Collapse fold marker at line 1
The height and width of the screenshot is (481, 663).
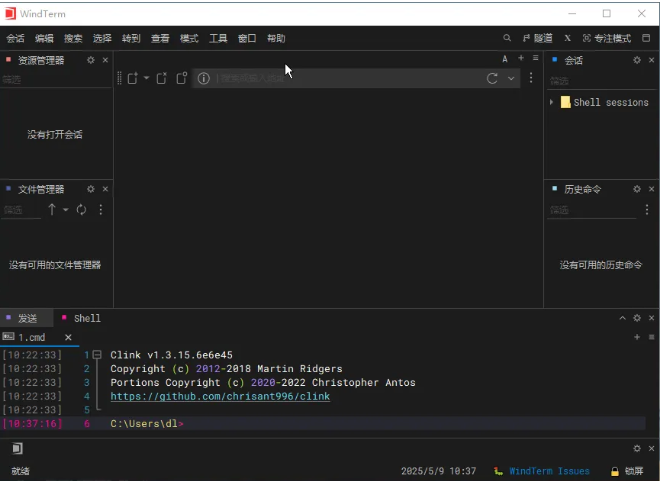pyautogui.click(x=97, y=355)
